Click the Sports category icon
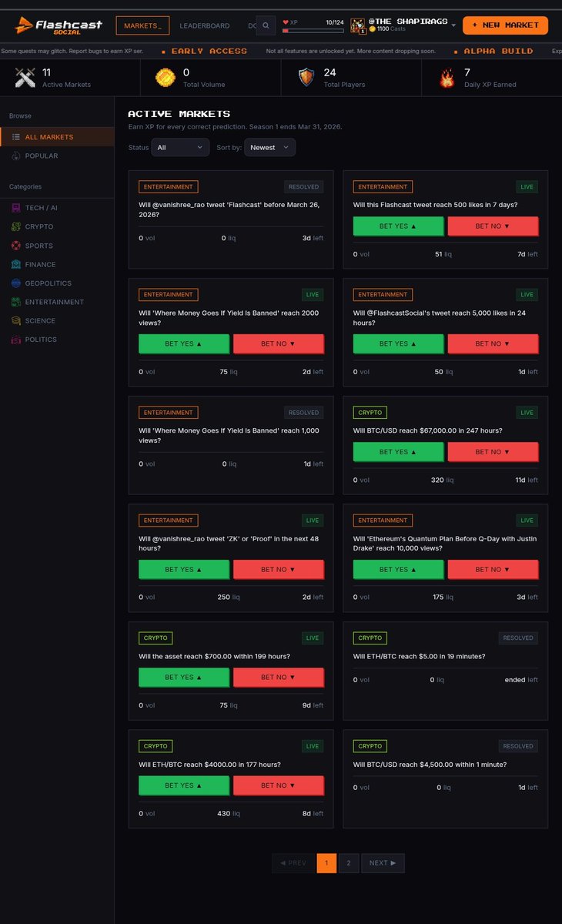Viewport: 562px width, 924px height. click(16, 246)
